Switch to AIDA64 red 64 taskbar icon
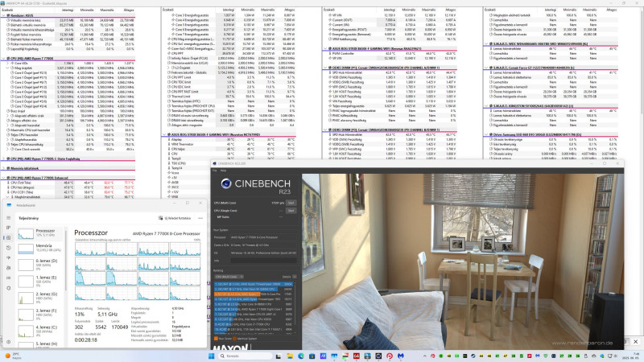644x362 pixels. [x=356, y=356]
